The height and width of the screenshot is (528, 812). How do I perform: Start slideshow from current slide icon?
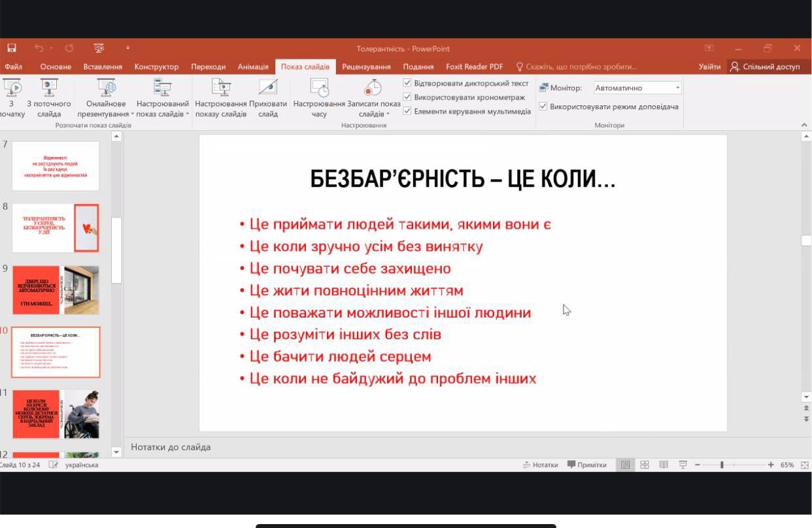[48, 88]
